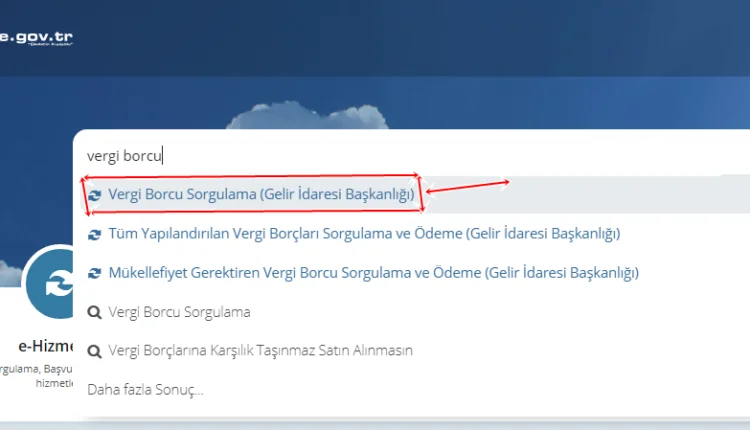The height and width of the screenshot is (430, 750).
Task: Click the e-Hizmetler heading text
Action: [x=46, y=346]
